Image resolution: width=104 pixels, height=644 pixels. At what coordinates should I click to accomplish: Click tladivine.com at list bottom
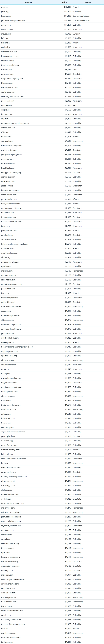tap(7, 642)
